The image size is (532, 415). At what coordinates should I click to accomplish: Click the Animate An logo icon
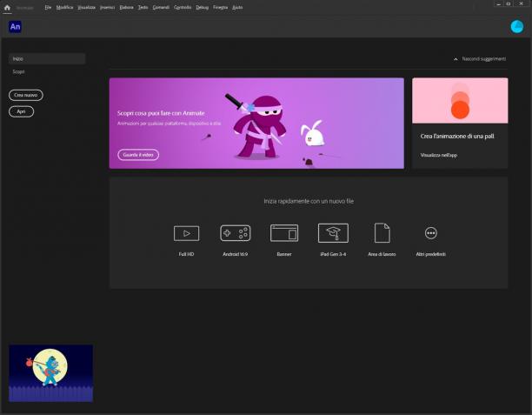click(x=15, y=27)
